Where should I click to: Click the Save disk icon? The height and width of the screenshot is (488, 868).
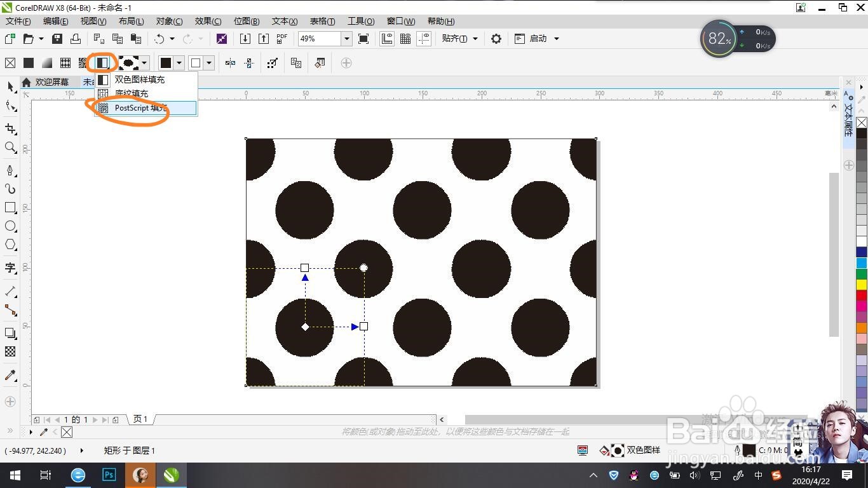coord(57,39)
